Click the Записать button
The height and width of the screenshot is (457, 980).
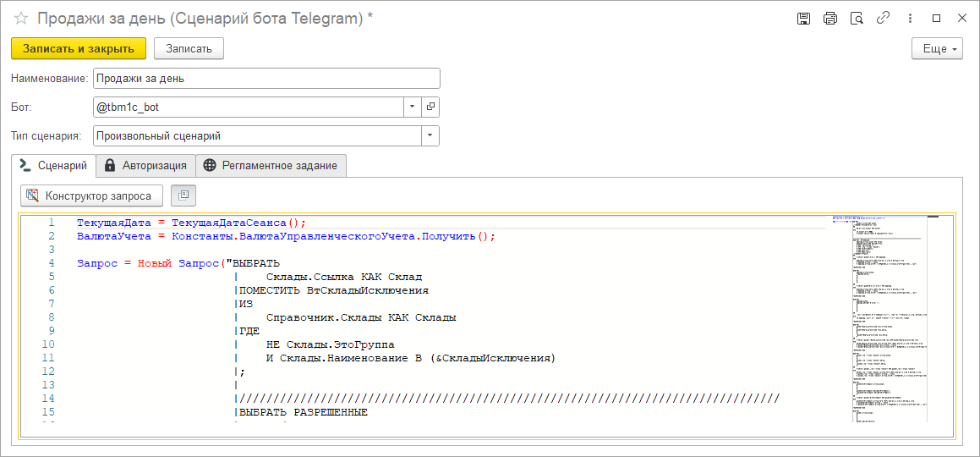click(x=189, y=49)
